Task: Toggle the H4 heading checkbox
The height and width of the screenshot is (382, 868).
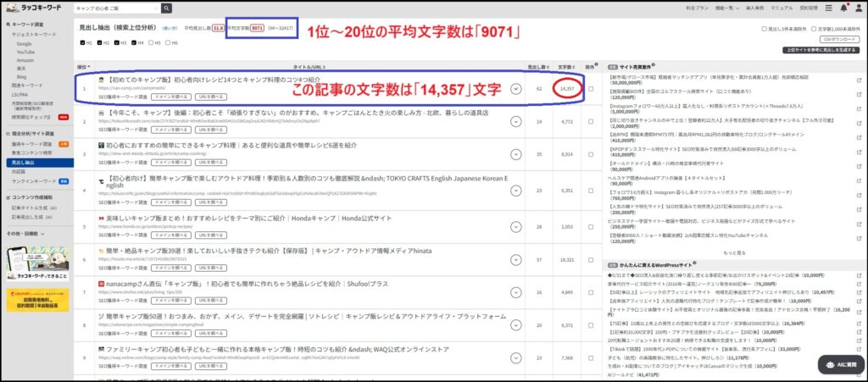Action: [x=133, y=42]
